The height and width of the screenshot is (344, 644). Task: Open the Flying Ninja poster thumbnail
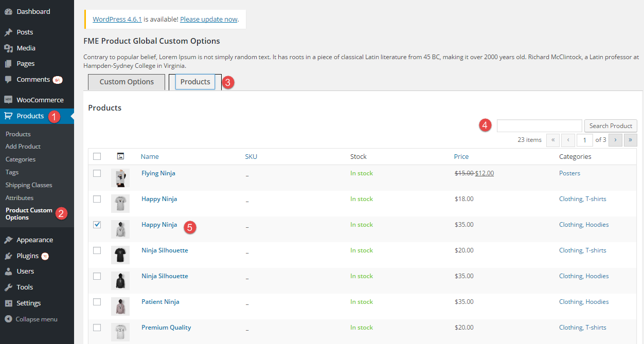click(120, 178)
